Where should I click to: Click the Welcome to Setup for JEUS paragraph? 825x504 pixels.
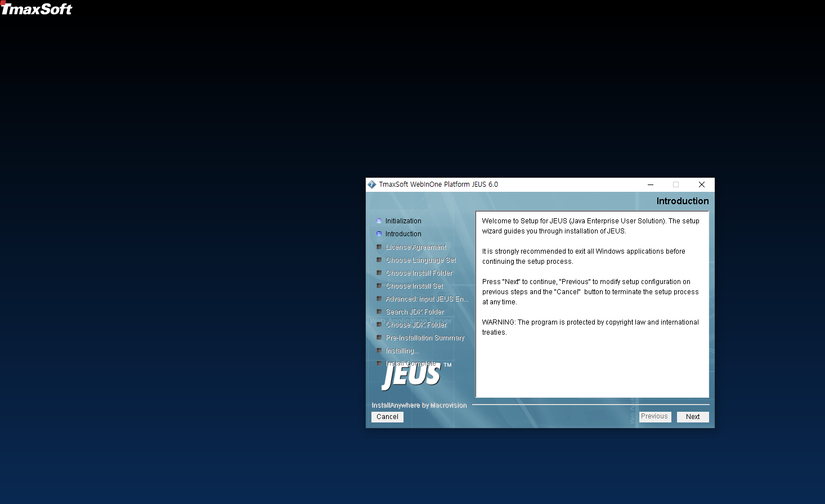click(590, 226)
